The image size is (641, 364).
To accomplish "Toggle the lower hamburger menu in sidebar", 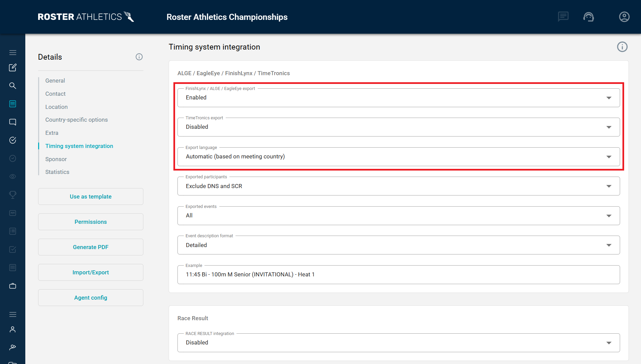I will point(12,314).
